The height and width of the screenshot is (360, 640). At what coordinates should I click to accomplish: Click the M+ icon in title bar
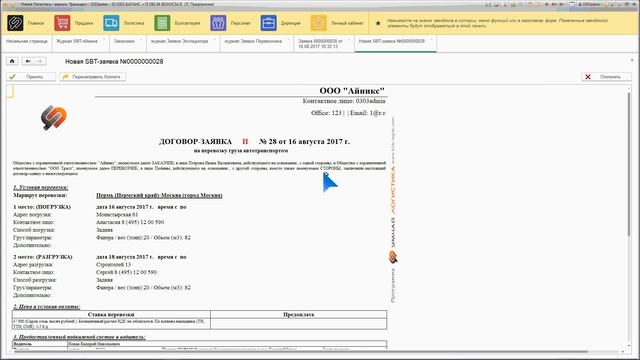(553, 4)
